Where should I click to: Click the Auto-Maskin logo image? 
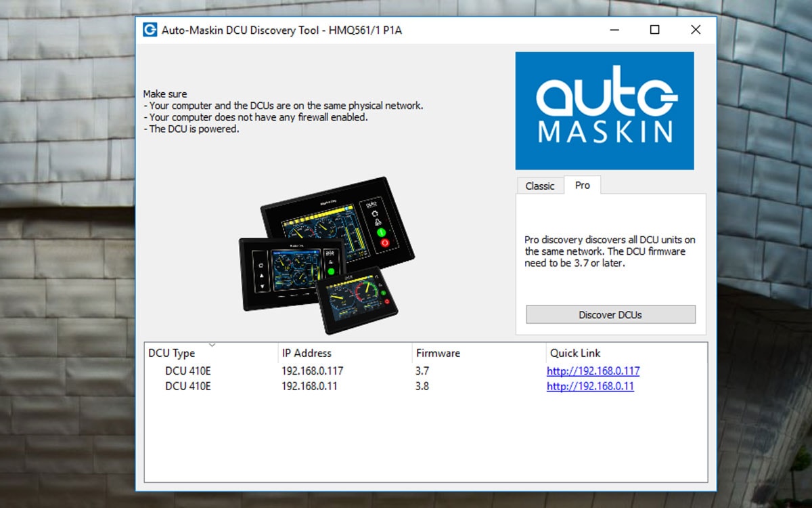tap(604, 110)
